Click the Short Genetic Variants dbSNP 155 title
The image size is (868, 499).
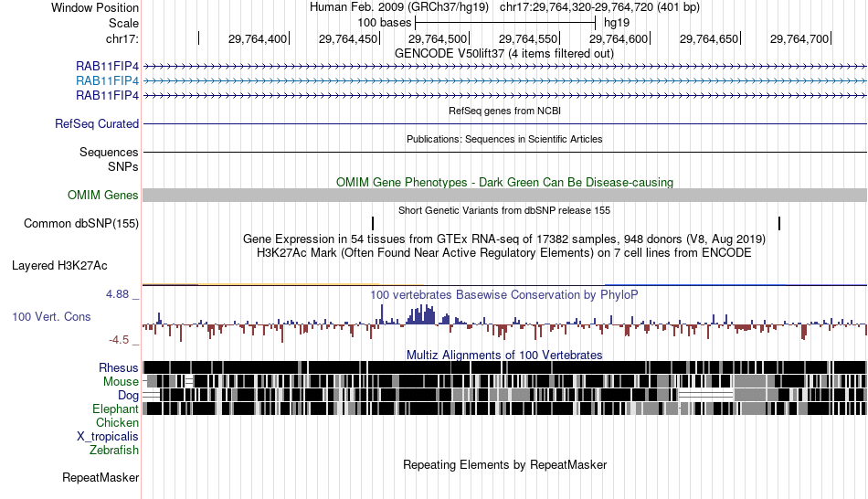pos(504,210)
